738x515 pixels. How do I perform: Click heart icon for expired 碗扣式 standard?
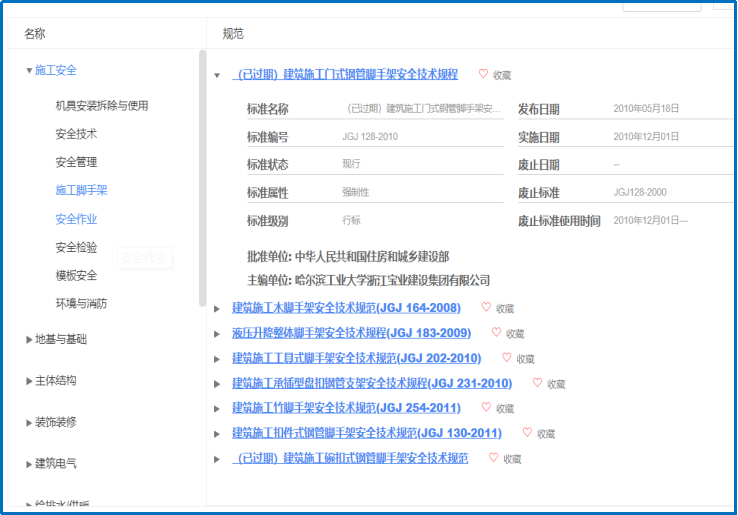(493, 458)
